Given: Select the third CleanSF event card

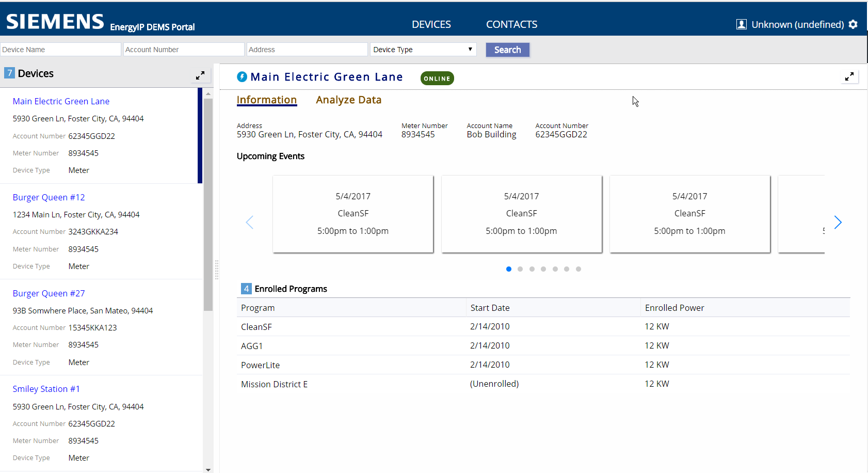Looking at the screenshot, I should point(689,214).
